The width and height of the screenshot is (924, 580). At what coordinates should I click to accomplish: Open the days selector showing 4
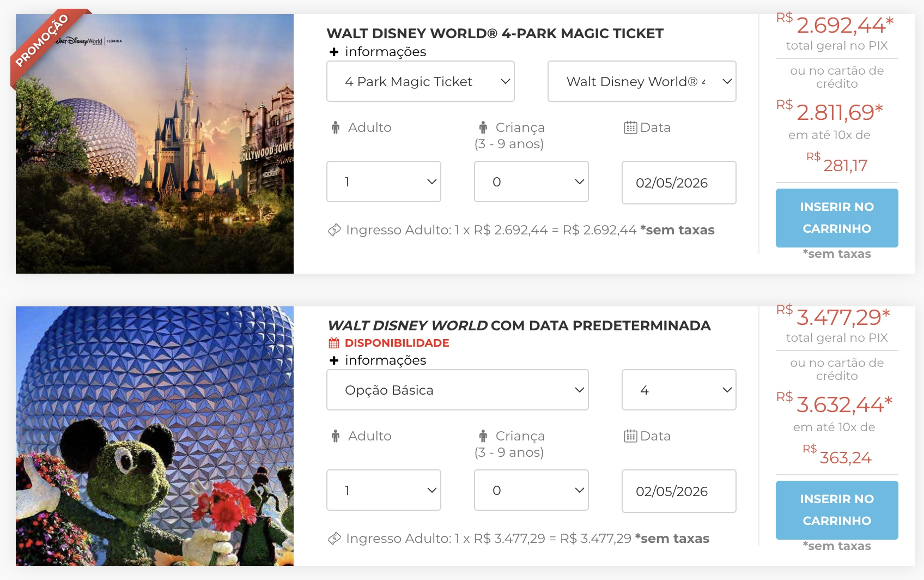tap(678, 390)
